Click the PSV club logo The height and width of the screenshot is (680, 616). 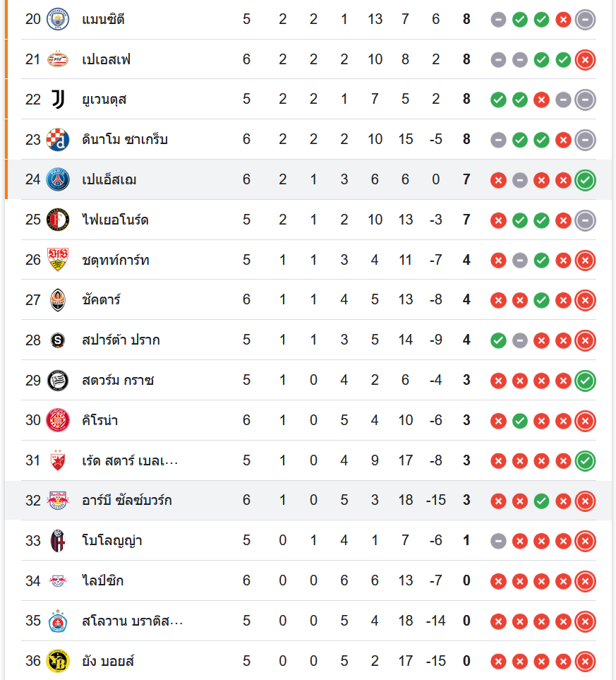58,59
